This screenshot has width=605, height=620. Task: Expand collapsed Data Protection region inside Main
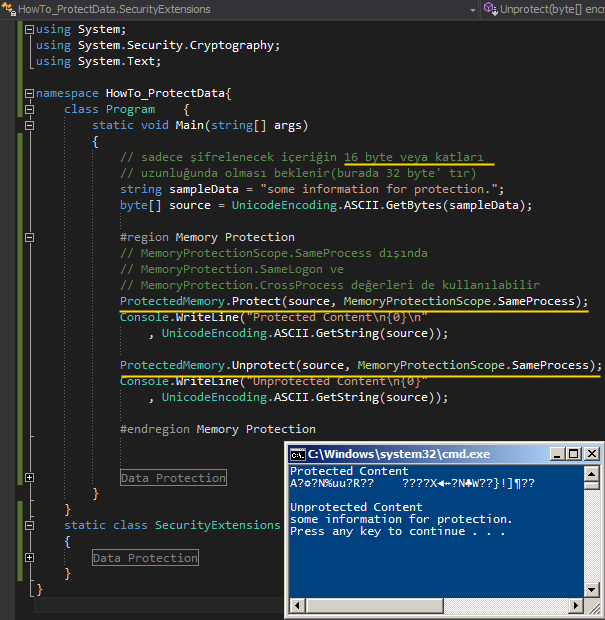tap(28, 478)
